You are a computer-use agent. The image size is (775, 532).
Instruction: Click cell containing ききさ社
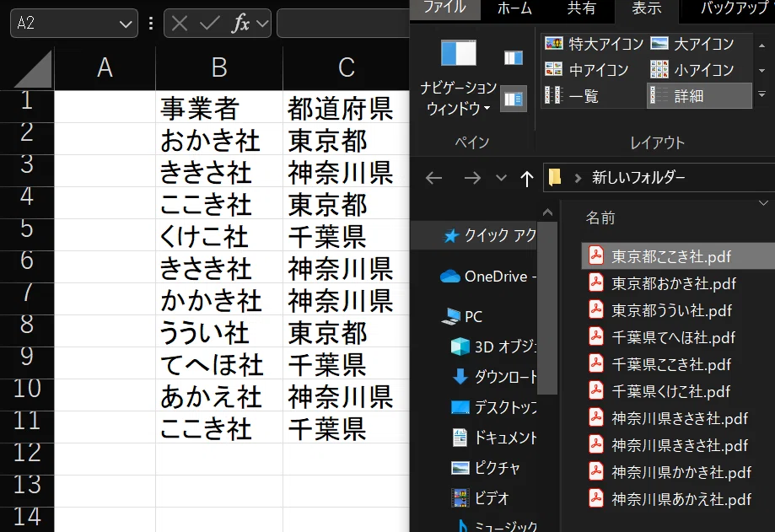(219, 171)
